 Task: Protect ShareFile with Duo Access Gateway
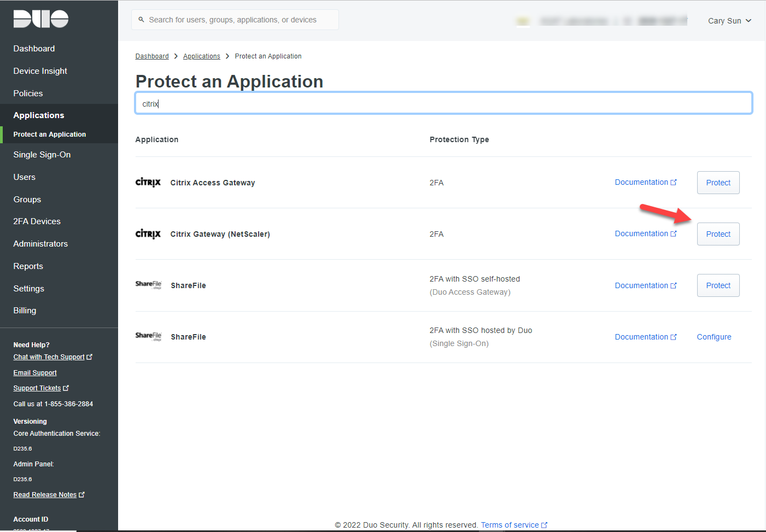(718, 285)
